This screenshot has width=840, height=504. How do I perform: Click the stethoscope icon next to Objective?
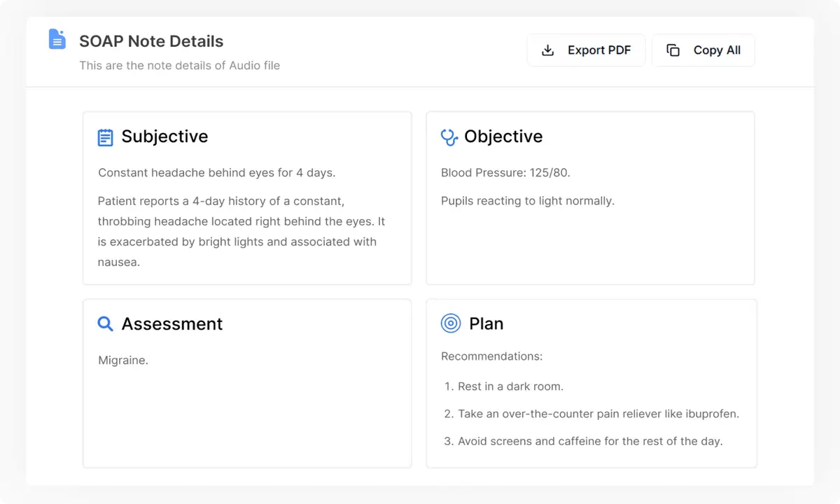point(448,137)
